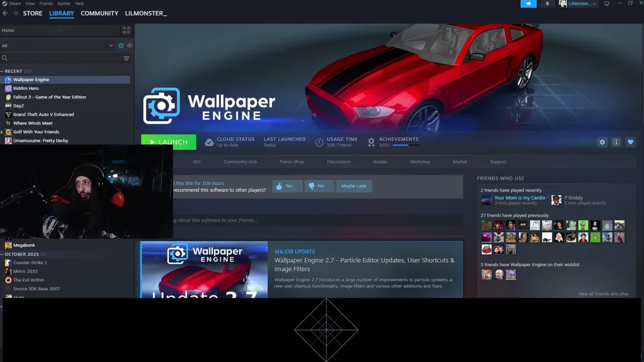Click the usage time clock icon
The height and width of the screenshot is (362, 644).
(x=319, y=142)
